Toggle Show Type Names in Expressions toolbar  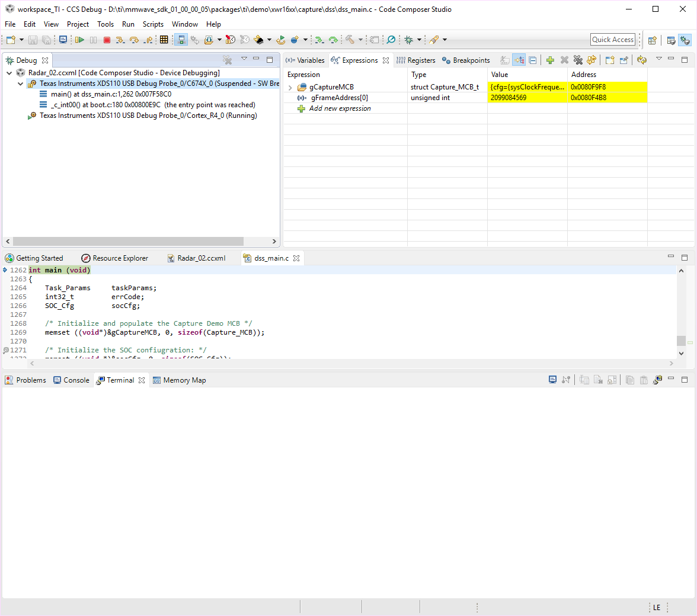coord(504,60)
